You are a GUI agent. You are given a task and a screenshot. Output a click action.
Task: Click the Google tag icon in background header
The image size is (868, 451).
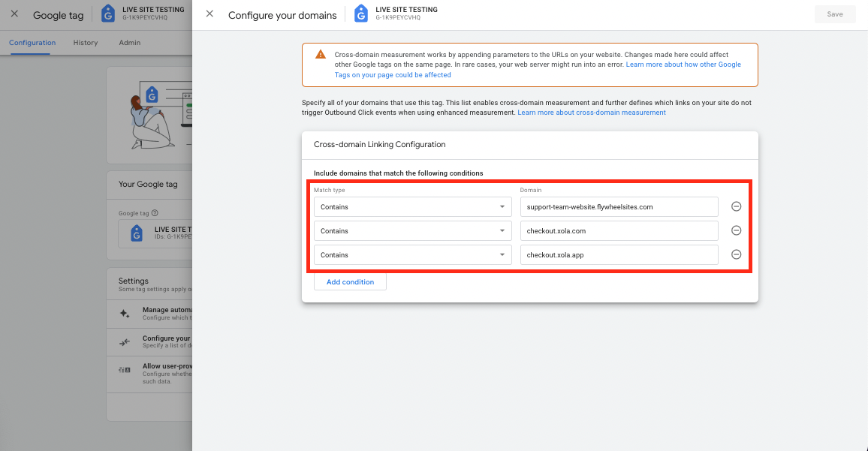pos(108,14)
